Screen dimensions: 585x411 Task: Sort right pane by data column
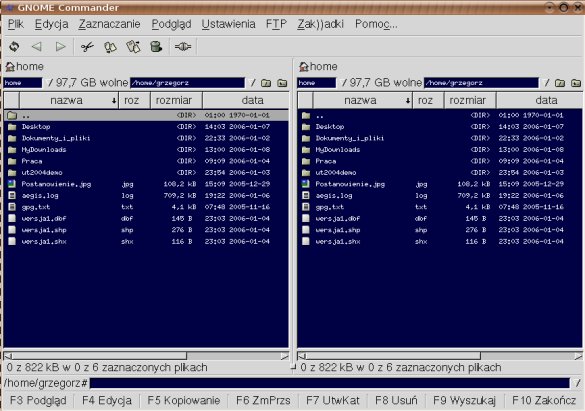point(539,100)
